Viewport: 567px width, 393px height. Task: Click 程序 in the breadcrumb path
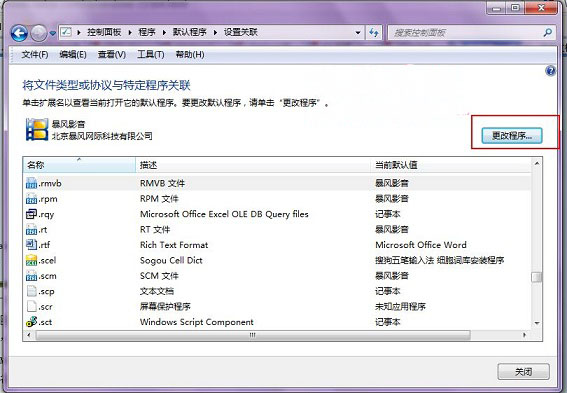(x=146, y=33)
